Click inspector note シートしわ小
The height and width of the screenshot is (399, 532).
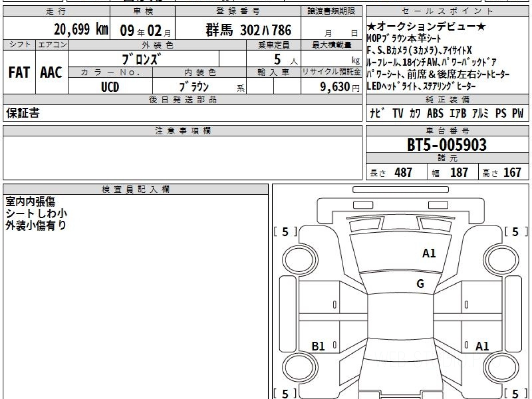[36, 214]
